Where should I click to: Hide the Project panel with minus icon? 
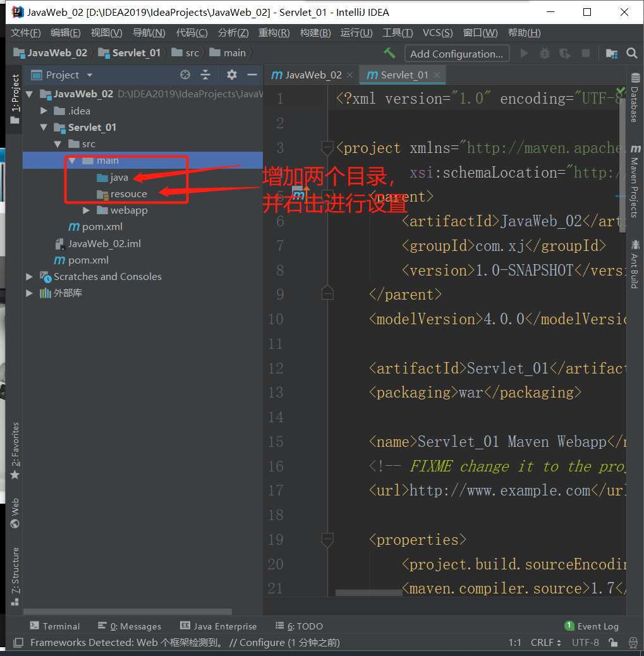[252, 75]
